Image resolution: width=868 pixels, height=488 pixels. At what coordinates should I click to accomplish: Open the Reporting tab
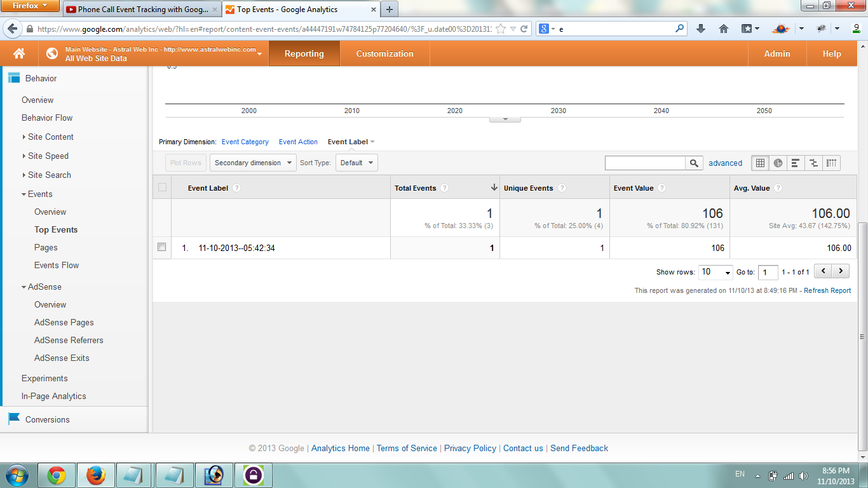coord(304,53)
